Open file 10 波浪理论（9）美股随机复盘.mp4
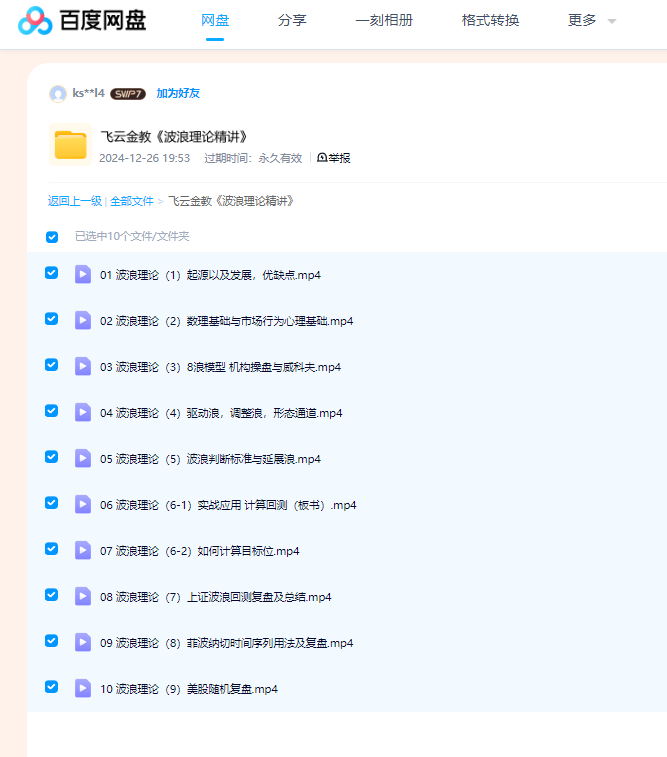 tap(189, 689)
